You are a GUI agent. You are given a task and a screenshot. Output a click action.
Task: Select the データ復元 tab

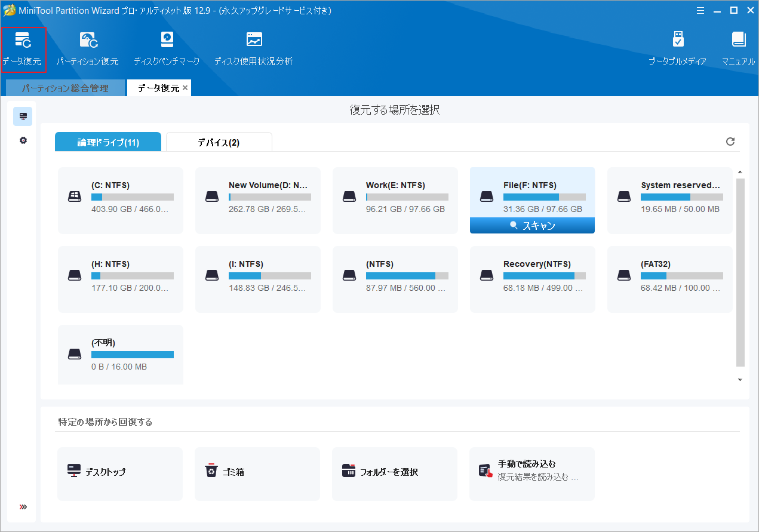158,88
